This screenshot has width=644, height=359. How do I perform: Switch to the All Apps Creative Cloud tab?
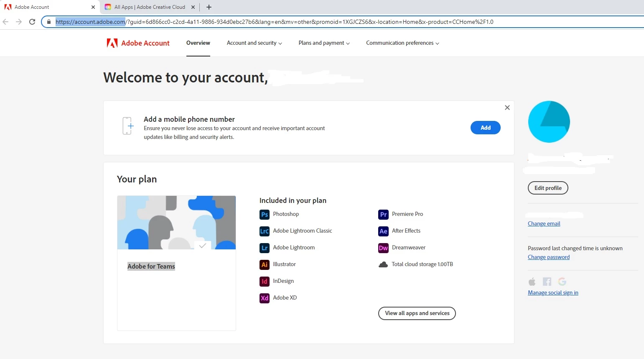(150, 7)
